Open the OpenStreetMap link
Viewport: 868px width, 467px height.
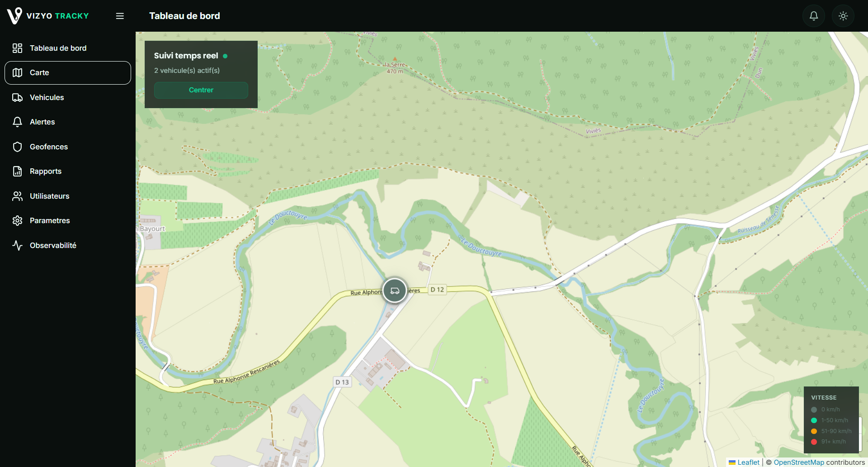pyautogui.click(x=799, y=462)
